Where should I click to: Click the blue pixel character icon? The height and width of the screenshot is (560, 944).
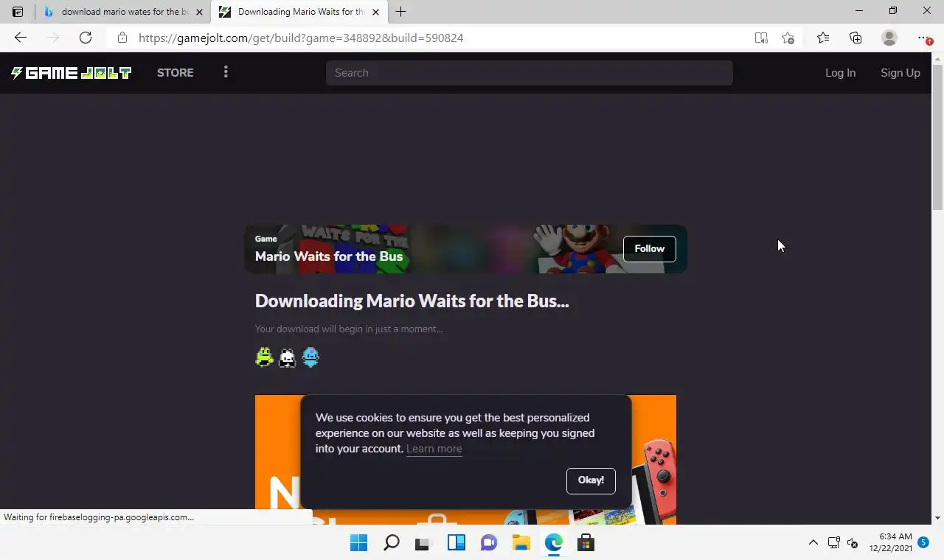click(311, 357)
